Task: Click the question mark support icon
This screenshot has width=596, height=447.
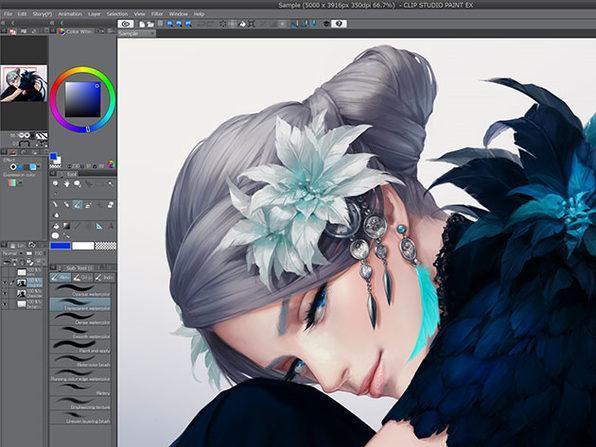Action: tap(339, 24)
